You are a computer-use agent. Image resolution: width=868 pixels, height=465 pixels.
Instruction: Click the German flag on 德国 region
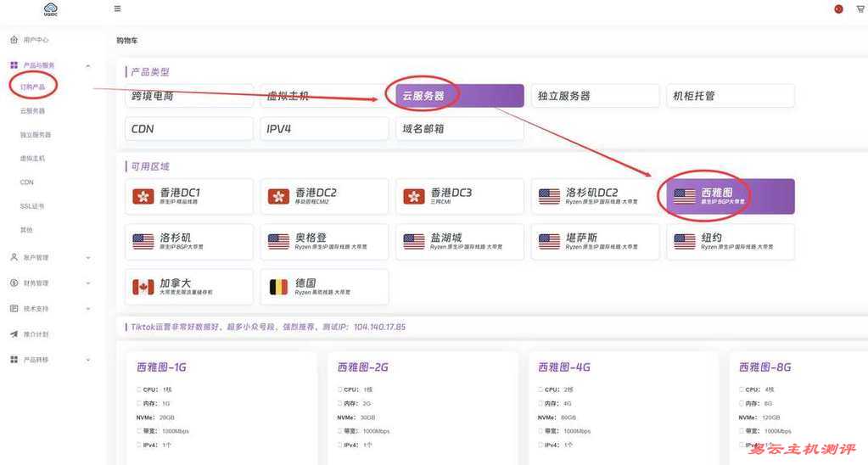click(x=278, y=287)
